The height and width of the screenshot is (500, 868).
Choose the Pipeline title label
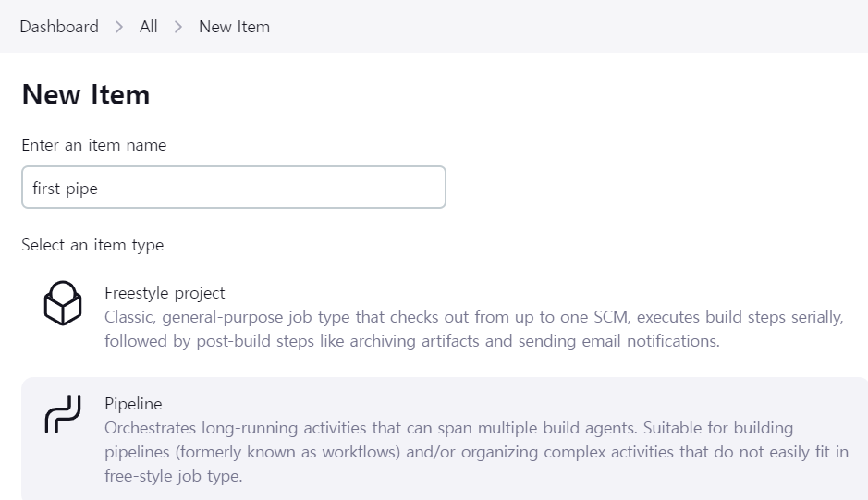pyautogui.click(x=133, y=404)
